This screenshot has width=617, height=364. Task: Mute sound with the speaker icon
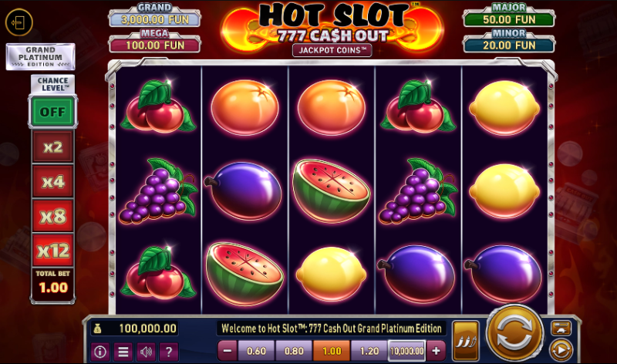[x=146, y=352]
